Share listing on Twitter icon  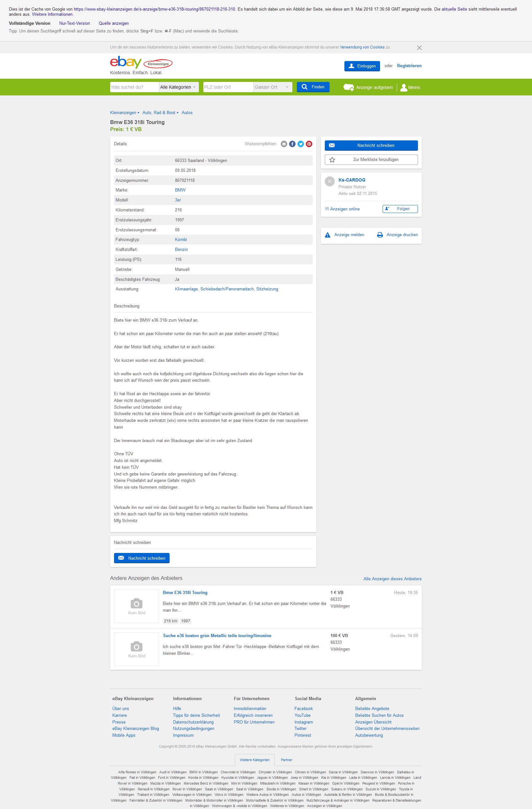(x=300, y=144)
